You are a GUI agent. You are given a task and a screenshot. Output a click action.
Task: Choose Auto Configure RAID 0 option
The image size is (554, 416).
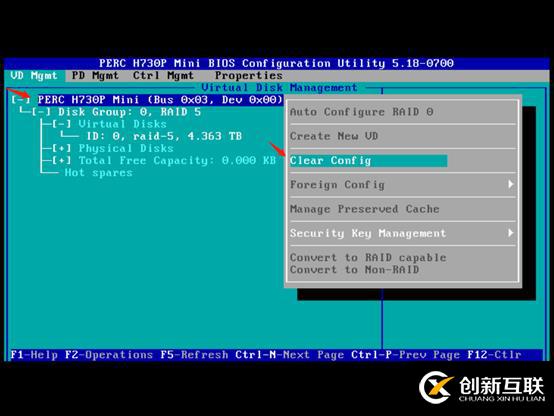[361, 112]
